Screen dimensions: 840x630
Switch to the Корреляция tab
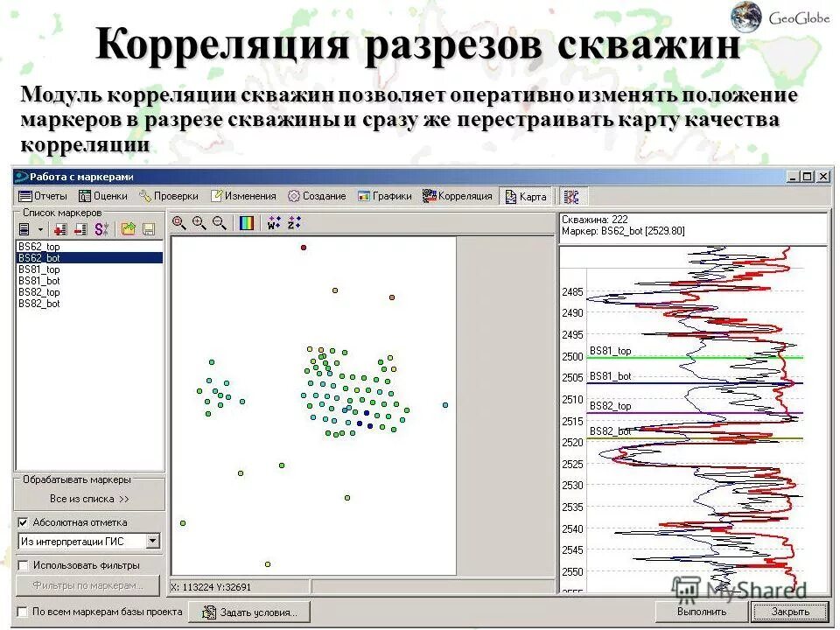pos(458,196)
